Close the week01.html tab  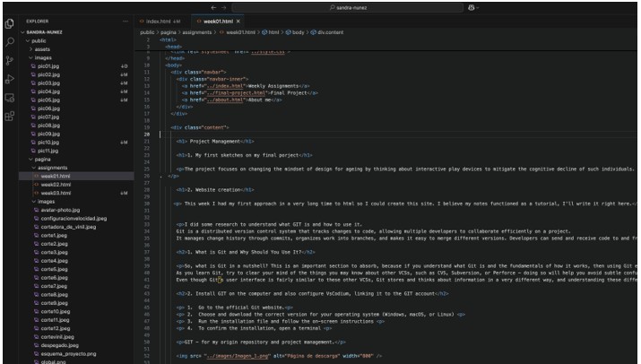(x=238, y=22)
